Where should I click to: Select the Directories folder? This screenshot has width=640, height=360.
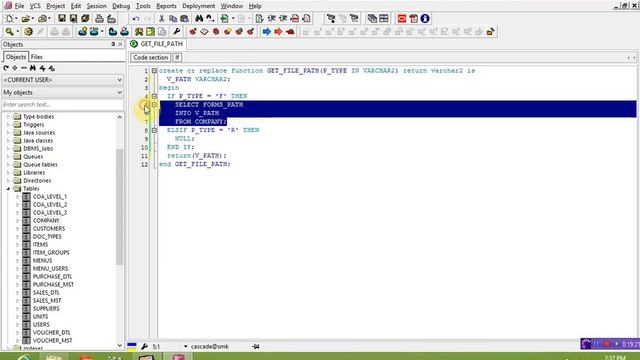click(x=37, y=180)
